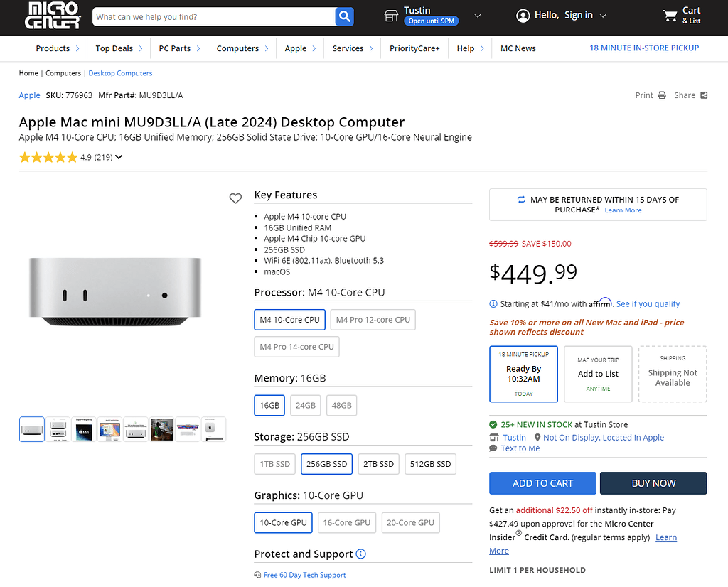Open MC News in navigation
Image resolution: width=728 pixels, height=587 pixels.
pyautogui.click(x=518, y=48)
